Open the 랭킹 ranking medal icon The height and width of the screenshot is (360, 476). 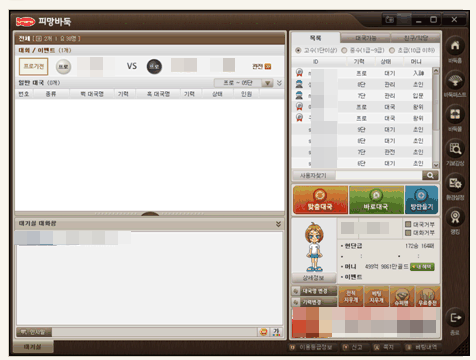point(455,217)
